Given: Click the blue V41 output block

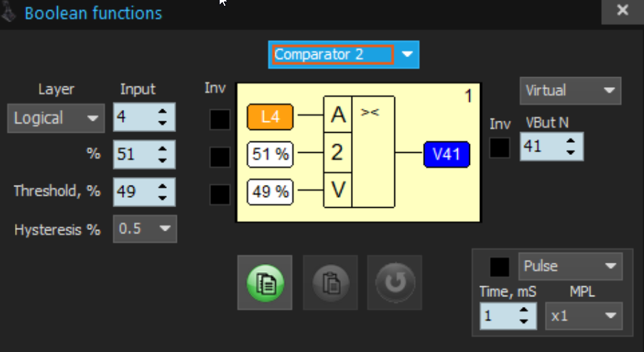Looking at the screenshot, I should 446,155.
